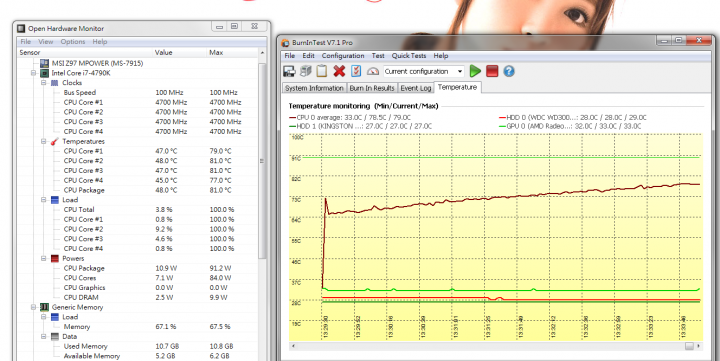
Task: Open BurnInTest Test menu
Action: [x=378, y=56]
